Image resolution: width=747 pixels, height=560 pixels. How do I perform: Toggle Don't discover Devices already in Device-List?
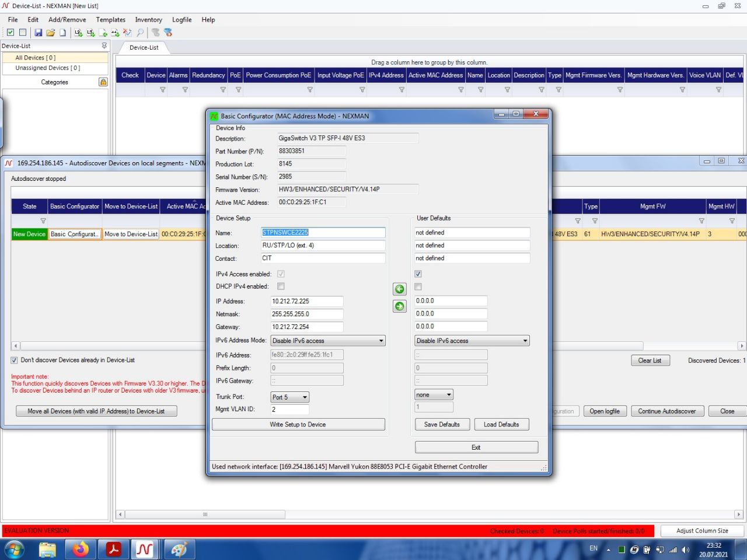point(15,360)
